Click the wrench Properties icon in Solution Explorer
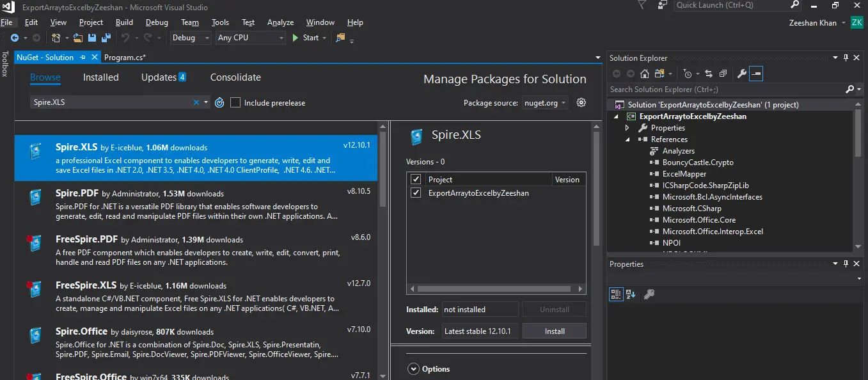Screen dimensions: 868x380 click(x=742, y=74)
